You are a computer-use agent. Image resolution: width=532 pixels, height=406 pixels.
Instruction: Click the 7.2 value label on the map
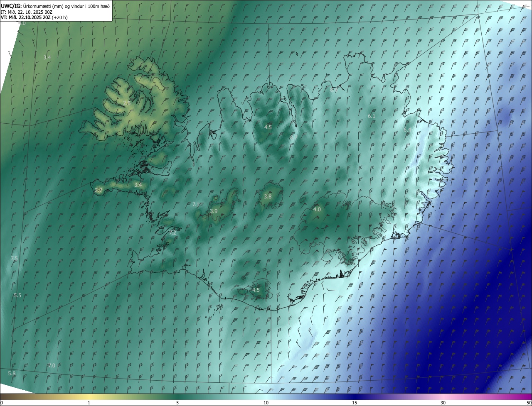point(172,233)
